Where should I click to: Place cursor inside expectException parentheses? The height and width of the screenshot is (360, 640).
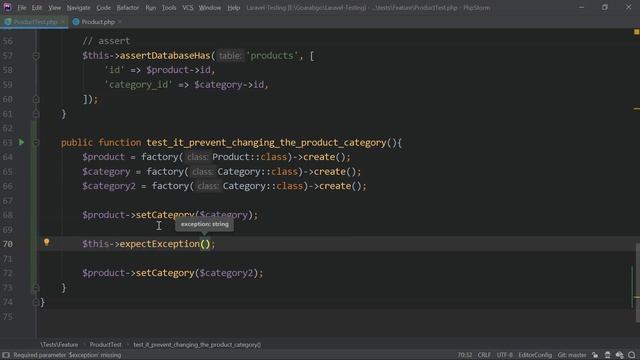tap(205, 244)
